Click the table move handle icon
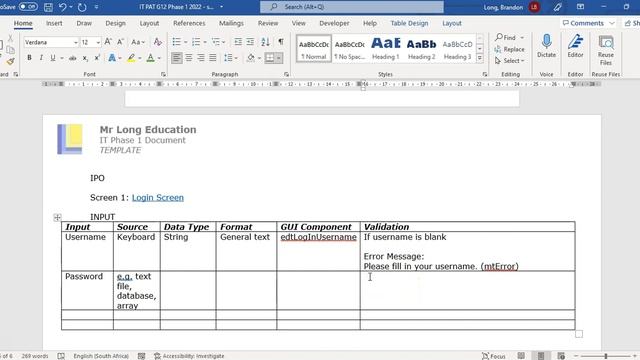The image size is (640, 360). click(57, 218)
